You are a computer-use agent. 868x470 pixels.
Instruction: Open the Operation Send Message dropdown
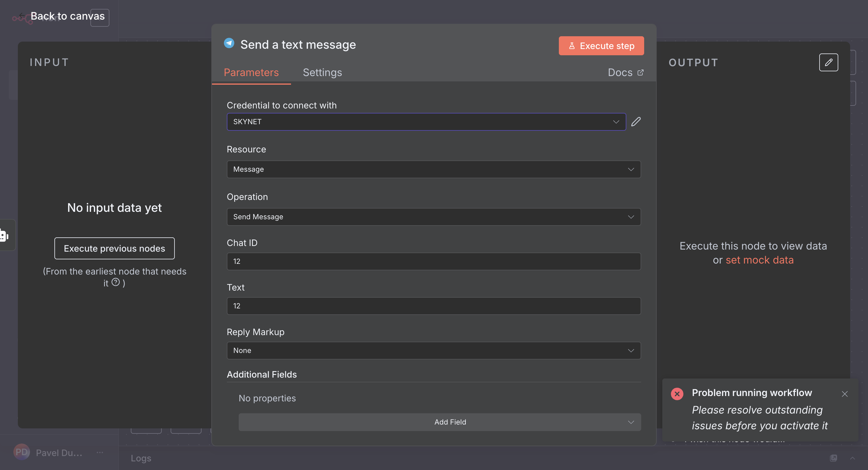[x=433, y=217]
